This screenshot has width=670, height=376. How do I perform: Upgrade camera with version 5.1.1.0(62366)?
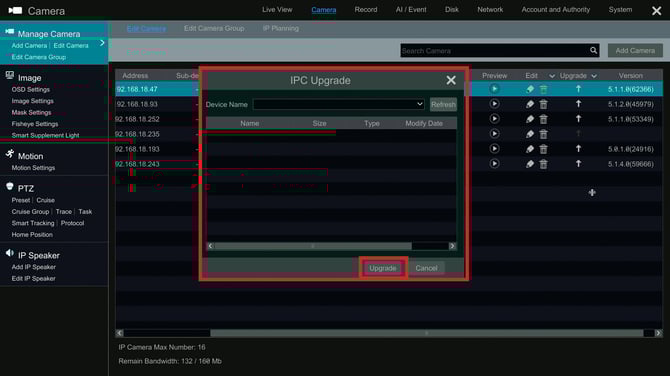(x=579, y=89)
